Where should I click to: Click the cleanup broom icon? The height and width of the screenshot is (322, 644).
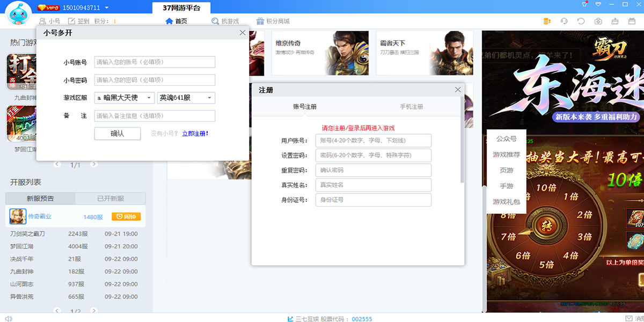click(616, 21)
